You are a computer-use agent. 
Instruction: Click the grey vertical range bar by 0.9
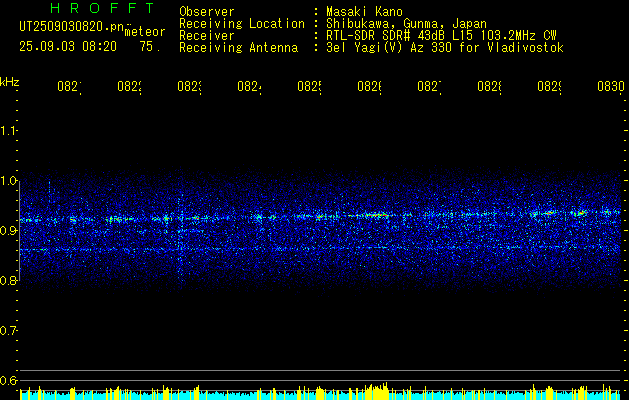pos(19,231)
